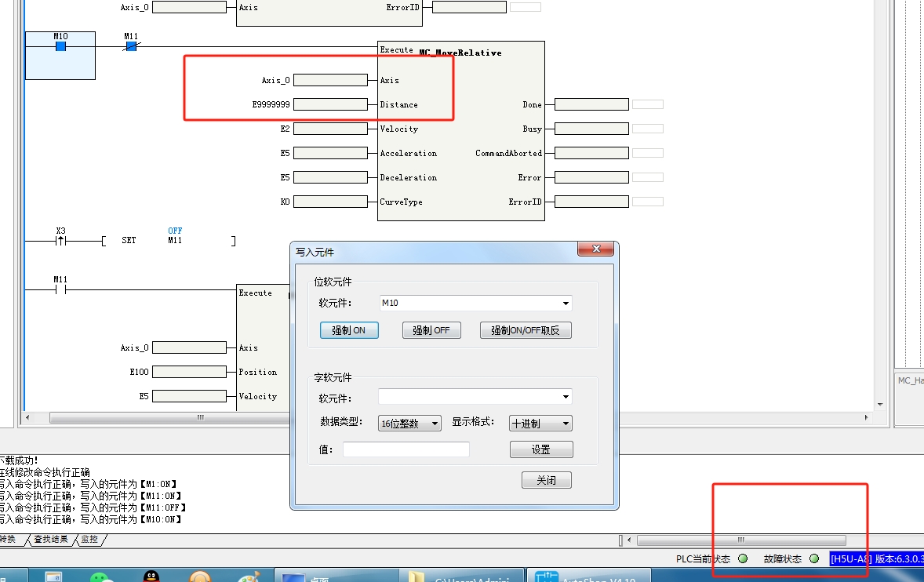Image resolution: width=924 pixels, height=582 pixels.
Task: Click the PLC current status indicator light
Action: point(742,558)
